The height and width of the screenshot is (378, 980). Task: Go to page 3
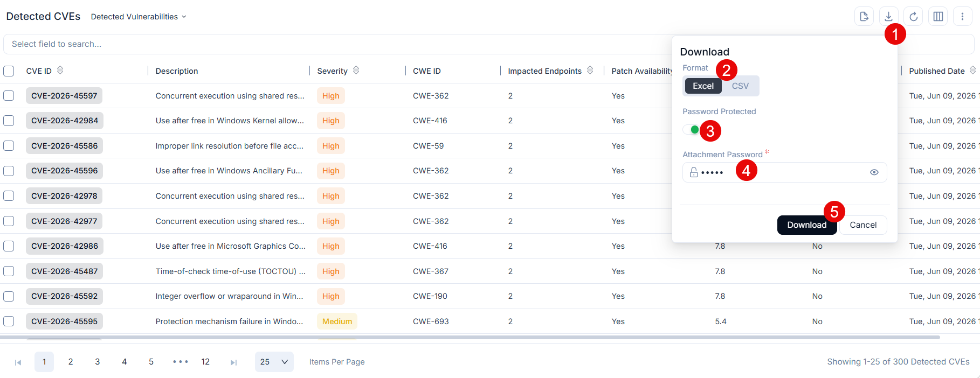click(x=98, y=362)
